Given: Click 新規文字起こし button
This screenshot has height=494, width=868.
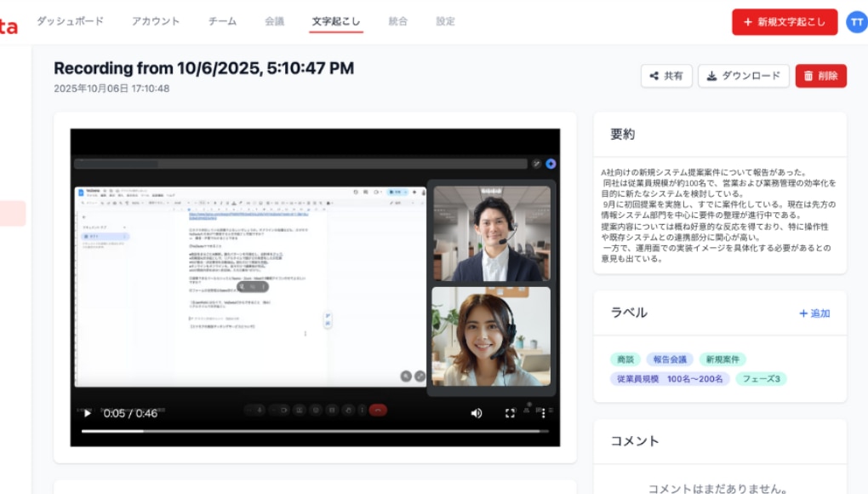Looking at the screenshot, I should [784, 22].
